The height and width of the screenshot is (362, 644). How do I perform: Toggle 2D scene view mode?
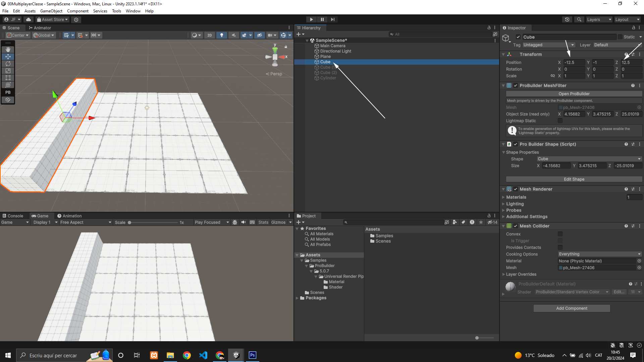tap(210, 35)
